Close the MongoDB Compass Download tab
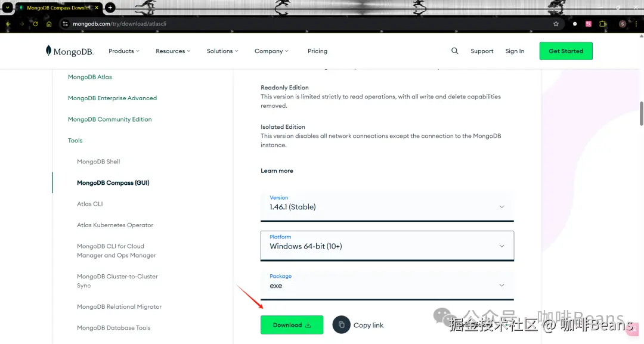This screenshot has width=644, height=344. (x=97, y=7)
